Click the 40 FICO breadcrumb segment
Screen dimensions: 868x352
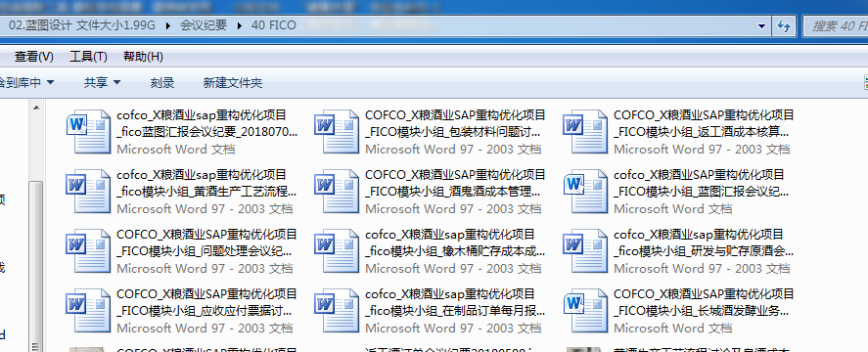coord(273,25)
